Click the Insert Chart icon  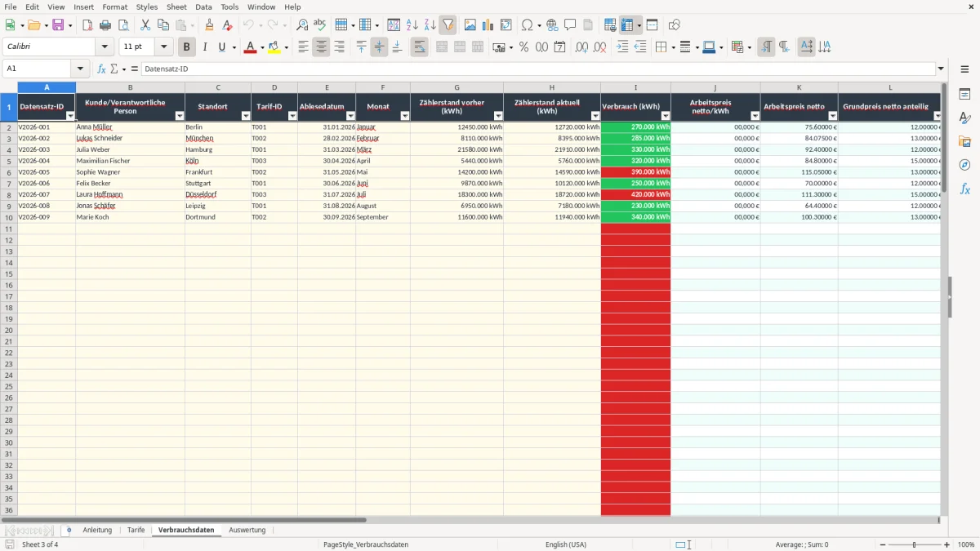coord(488,25)
